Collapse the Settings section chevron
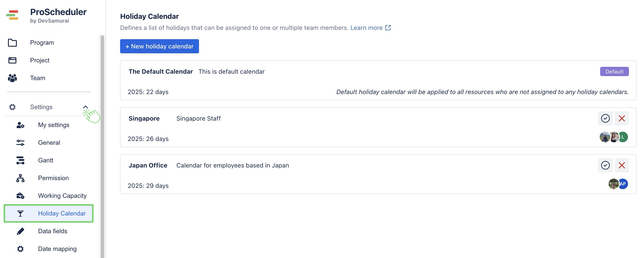 [85, 107]
